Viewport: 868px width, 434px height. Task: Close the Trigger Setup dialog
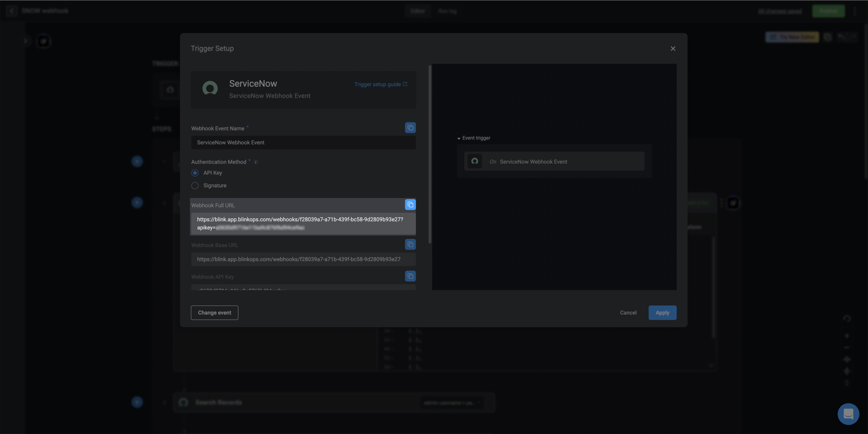(x=673, y=48)
